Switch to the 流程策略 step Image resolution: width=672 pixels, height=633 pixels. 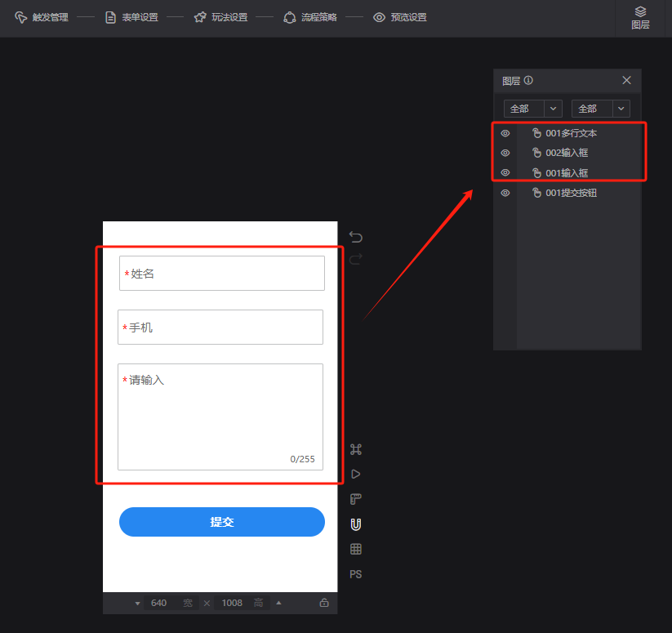(310, 17)
